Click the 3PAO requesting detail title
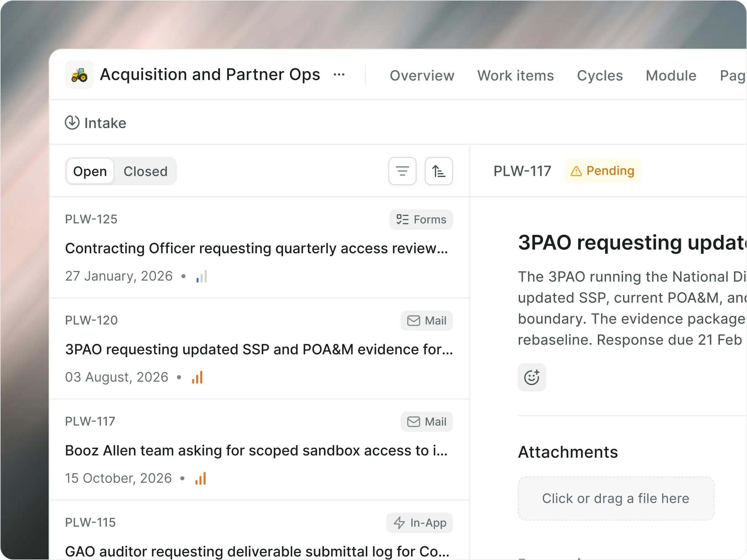747x560 pixels. [x=632, y=242]
